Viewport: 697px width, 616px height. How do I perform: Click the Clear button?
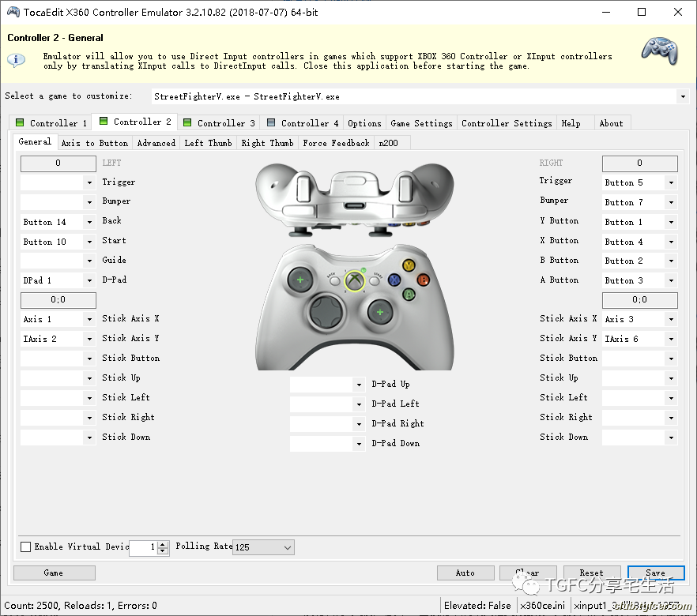click(528, 573)
